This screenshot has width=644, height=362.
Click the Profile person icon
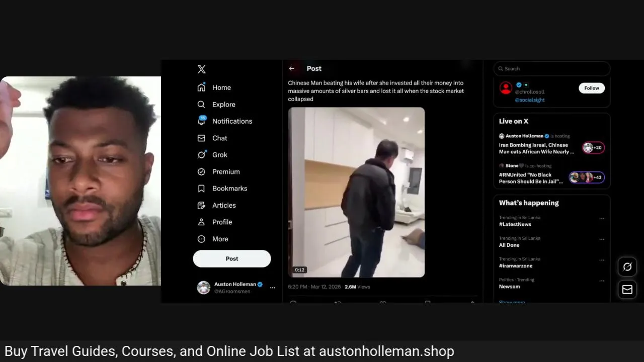pyautogui.click(x=201, y=222)
